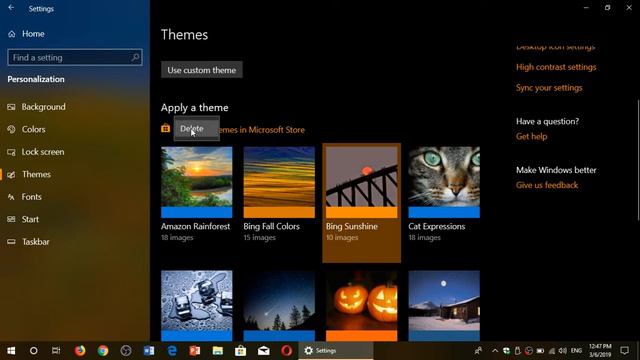This screenshot has height=360, width=640.
Task: Launch Microsoft Edge from the taskbar
Action: tap(172, 351)
